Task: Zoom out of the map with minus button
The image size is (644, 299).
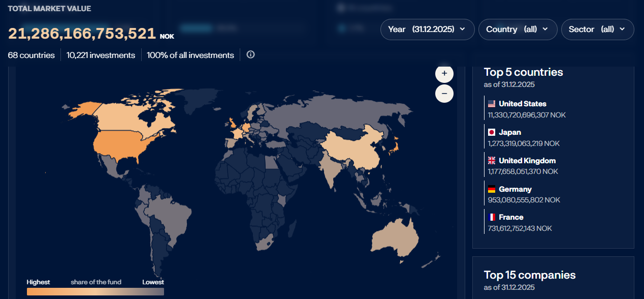Action: (x=444, y=94)
